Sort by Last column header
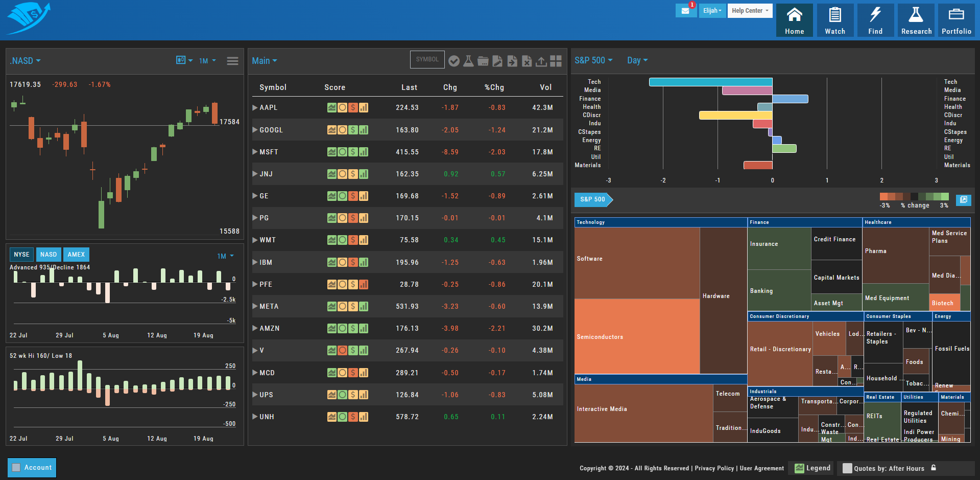 (x=409, y=87)
